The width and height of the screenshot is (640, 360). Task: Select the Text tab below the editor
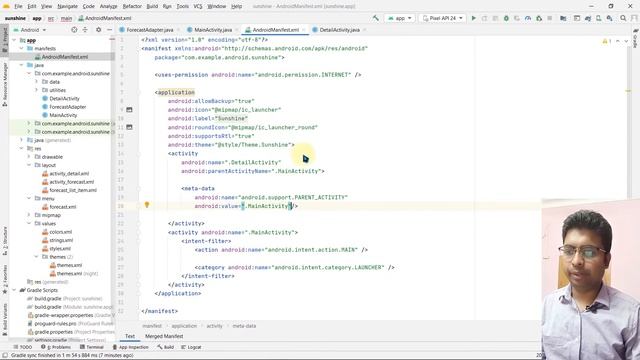(x=130, y=336)
